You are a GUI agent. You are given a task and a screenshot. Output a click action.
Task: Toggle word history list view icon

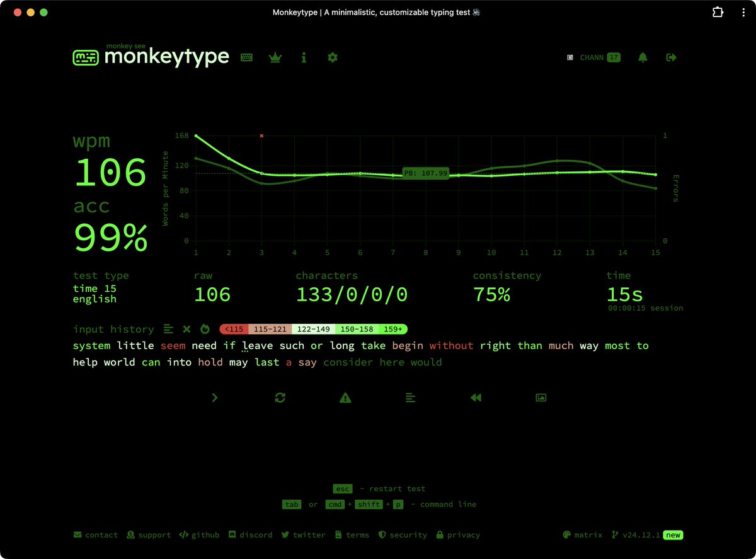point(168,329)
